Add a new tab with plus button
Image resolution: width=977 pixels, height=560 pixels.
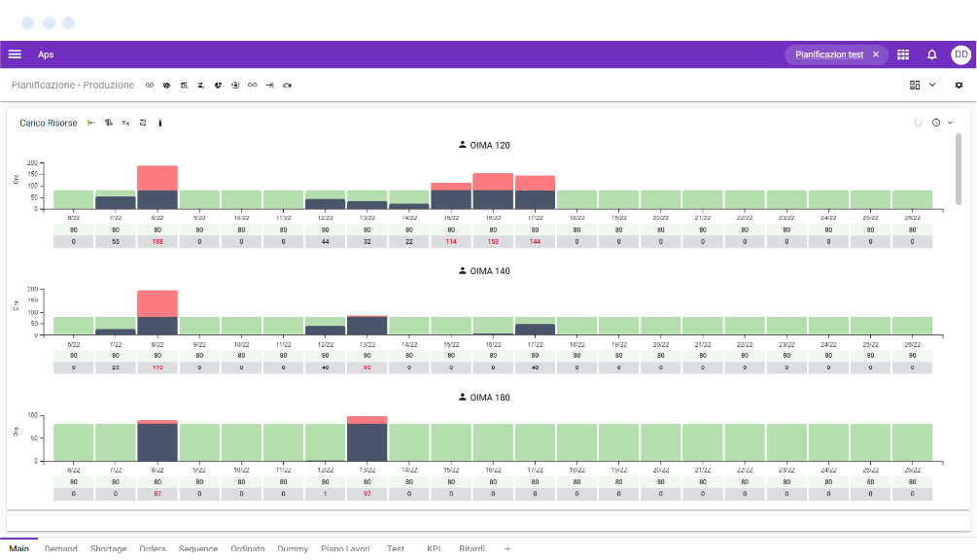(x=507, y=549)
